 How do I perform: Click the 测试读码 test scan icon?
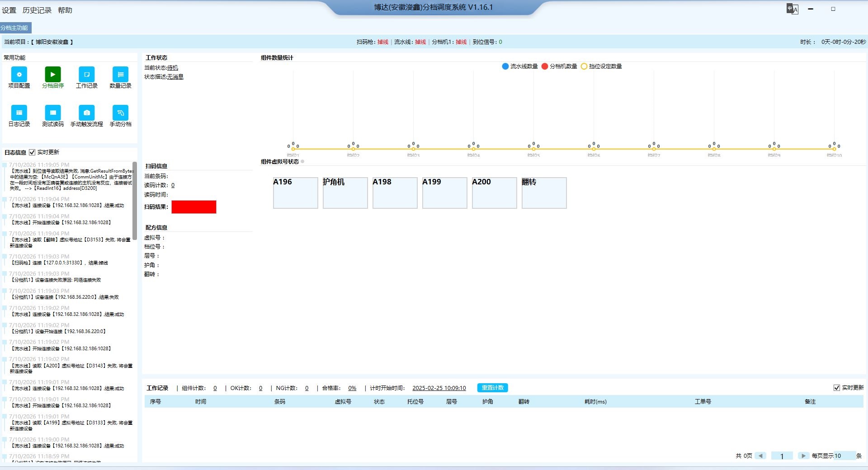coord(53,113)
